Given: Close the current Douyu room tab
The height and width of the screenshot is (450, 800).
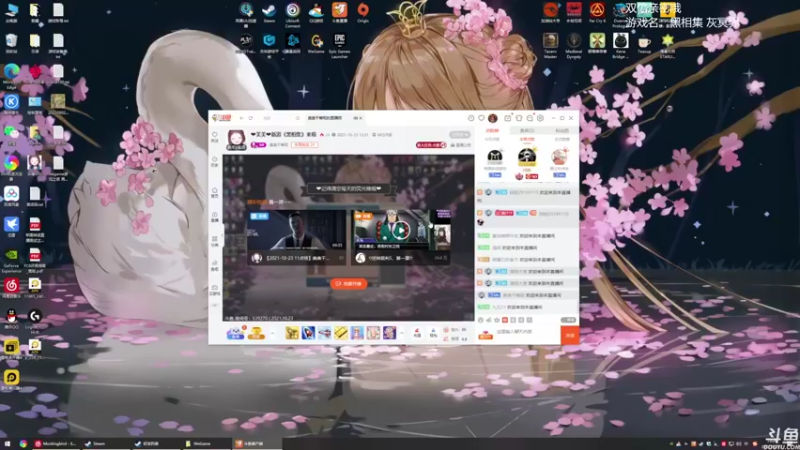Looking at the screenshot, I should pyautogui.click(x=361, y=118).
